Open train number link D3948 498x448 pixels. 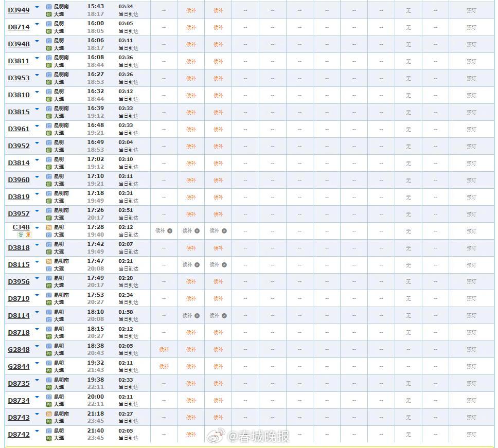tap(19, 44)
